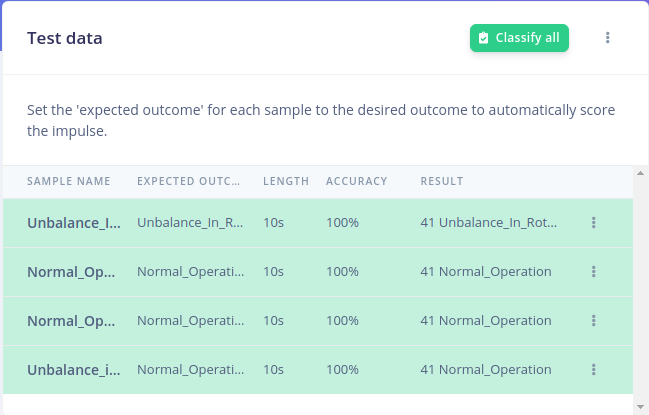
Task: Click the Classify all button
Action: [x=519, y=38]
